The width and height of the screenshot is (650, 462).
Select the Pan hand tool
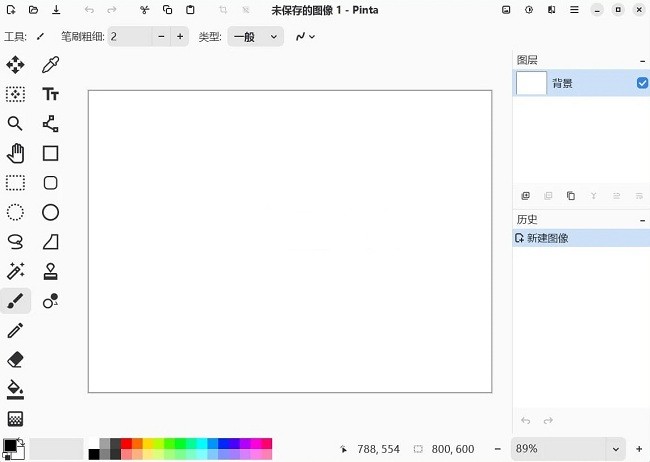(x=15, y=153)
